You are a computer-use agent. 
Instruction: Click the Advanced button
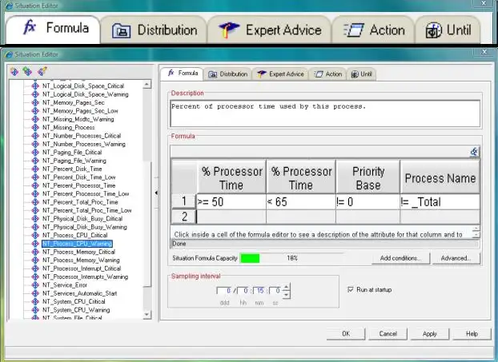click(x=456, y=258)
